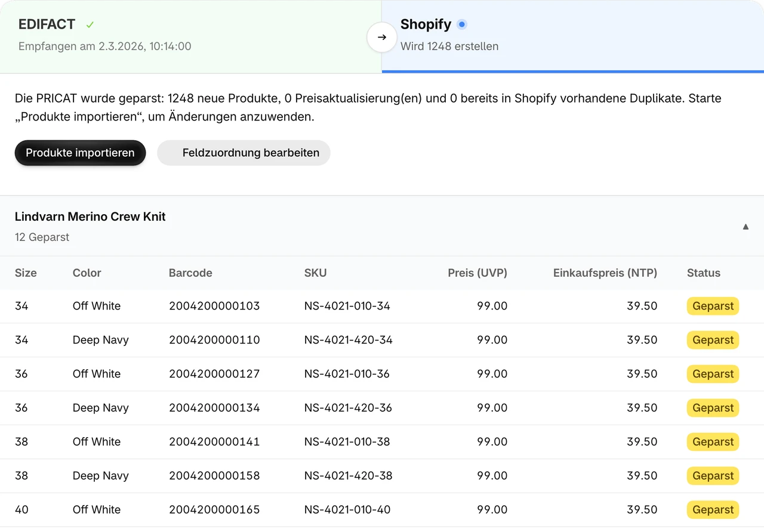Click barcode 2004200000110
The width and height of the screenshot is (764, 532).
tap(214, 340)
